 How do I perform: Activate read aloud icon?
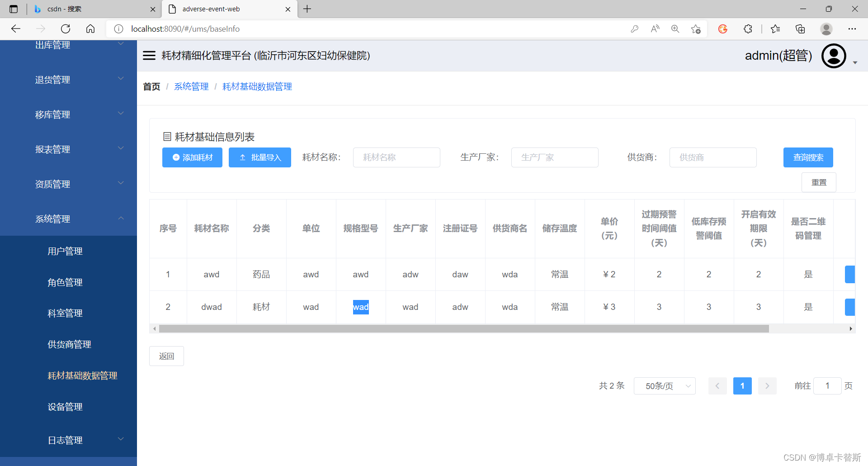click(655, 29)
